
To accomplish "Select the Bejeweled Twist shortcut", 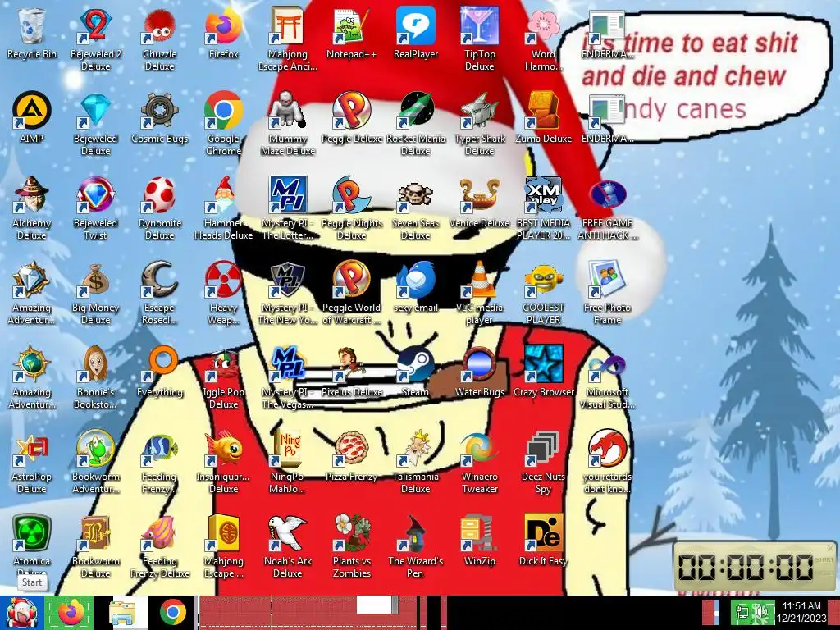I will 95,208.
